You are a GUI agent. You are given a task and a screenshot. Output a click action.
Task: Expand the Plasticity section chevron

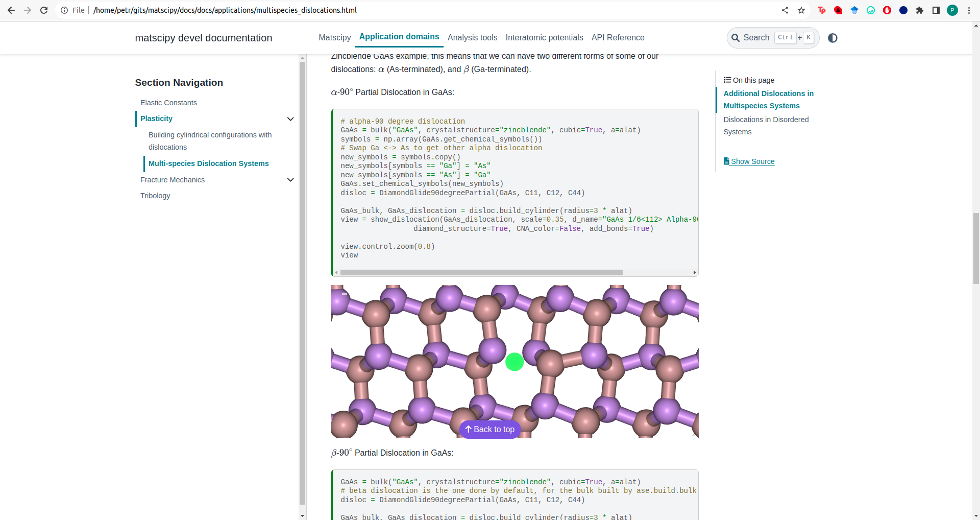click(290, 119)
